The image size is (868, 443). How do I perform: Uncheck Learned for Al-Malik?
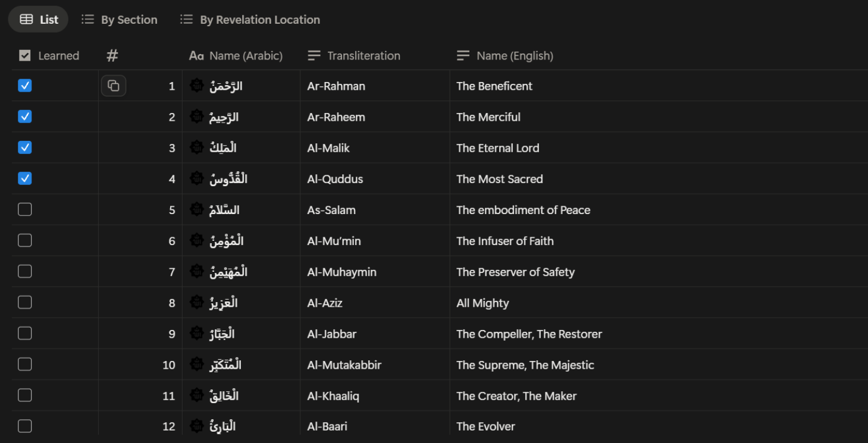click(25, 147)
